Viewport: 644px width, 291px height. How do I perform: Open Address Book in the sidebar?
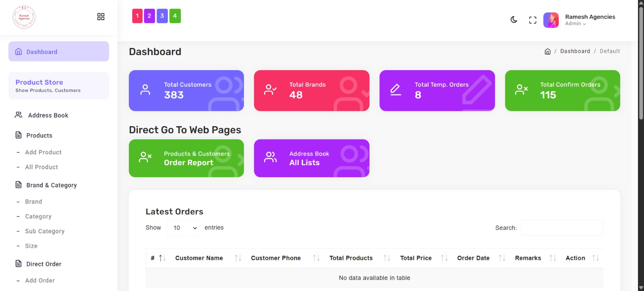click(48, 115)
